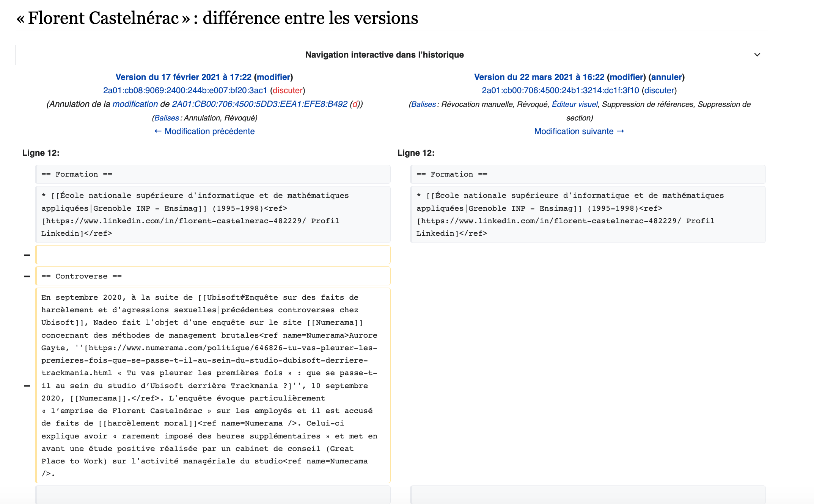Open Version du 22 mars 2021 à 16:22
Viewport: 814px width, 504px height.
pyautogui.click(x=539, y=77)
